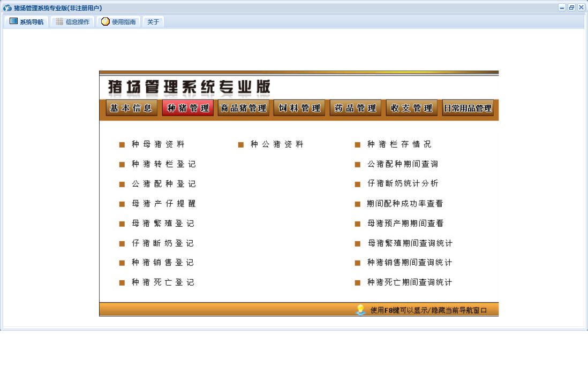This screenshot has width=588, height=383.
Task: Select the 种猪管理 tab
Action: 188,108
